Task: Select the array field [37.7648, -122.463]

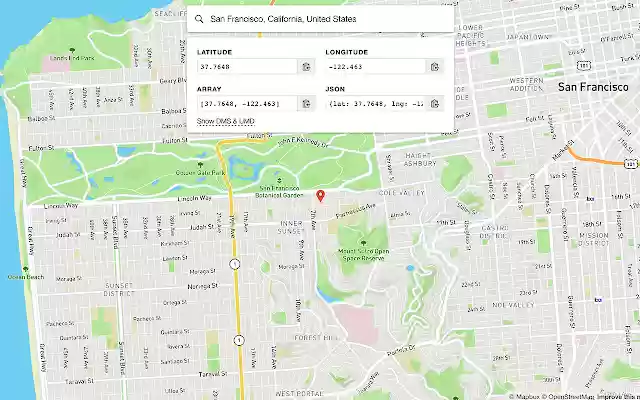Action: point(247,104)
